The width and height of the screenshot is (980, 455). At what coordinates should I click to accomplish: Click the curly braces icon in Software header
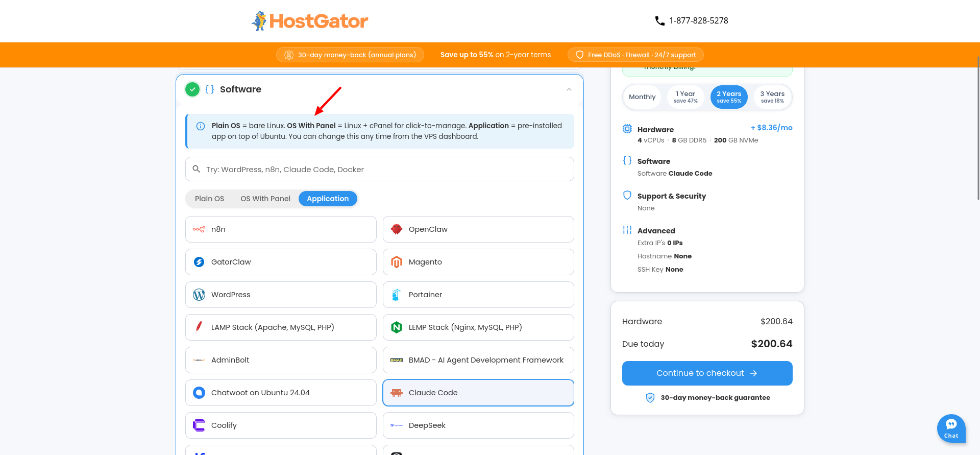(210, 89)
